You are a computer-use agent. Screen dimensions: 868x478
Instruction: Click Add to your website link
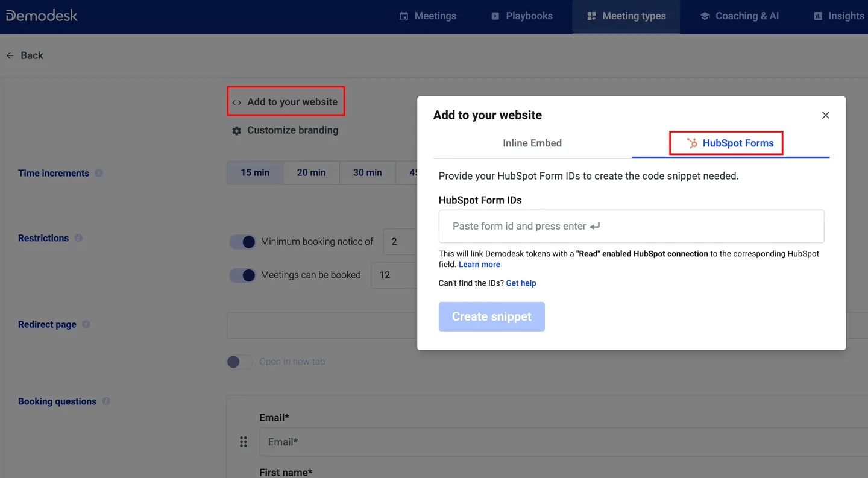[285, 102]
